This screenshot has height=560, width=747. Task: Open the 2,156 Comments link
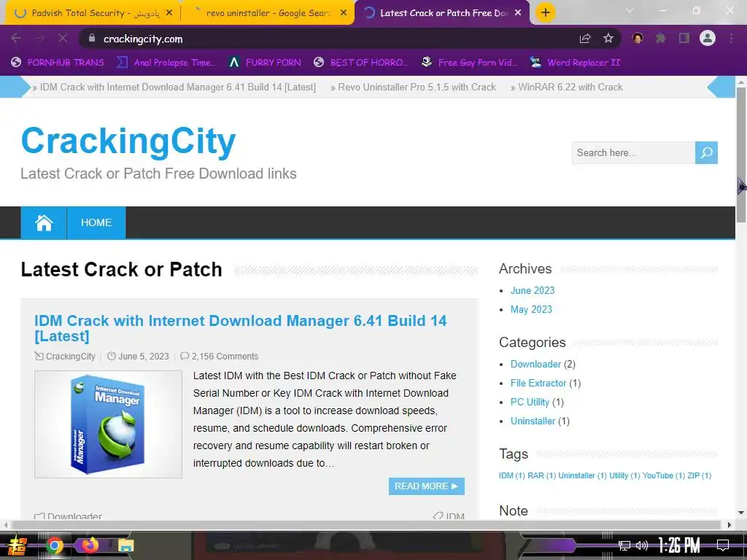coord(225,356)
